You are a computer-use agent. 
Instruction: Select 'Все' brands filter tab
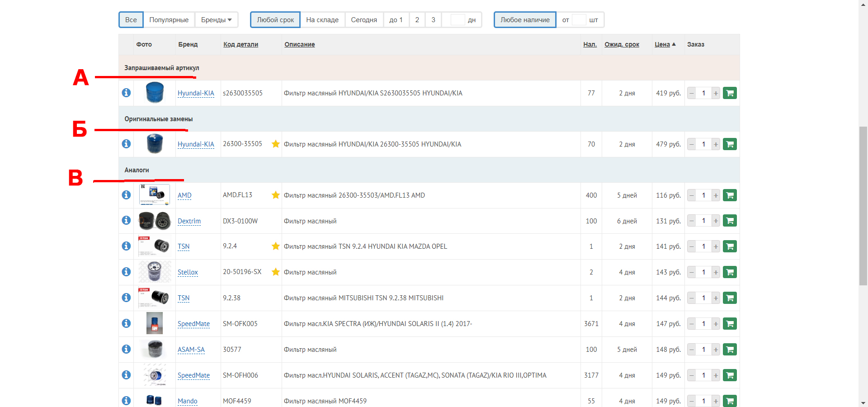[131, 20]
